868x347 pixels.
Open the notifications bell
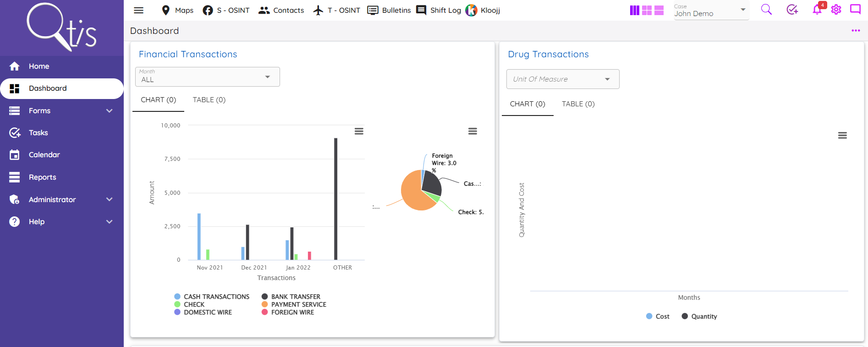point(817,10)
